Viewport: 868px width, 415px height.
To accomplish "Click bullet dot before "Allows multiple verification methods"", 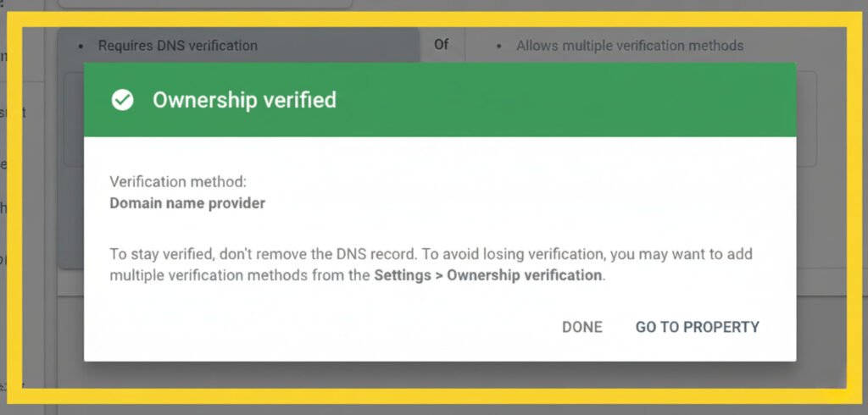I will point(498,45).
